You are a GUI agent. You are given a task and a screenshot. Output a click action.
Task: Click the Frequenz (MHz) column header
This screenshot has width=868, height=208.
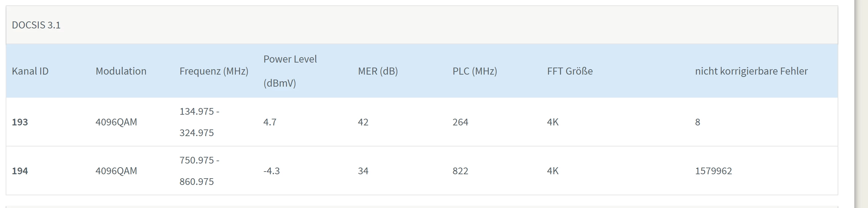pos(213,71)
